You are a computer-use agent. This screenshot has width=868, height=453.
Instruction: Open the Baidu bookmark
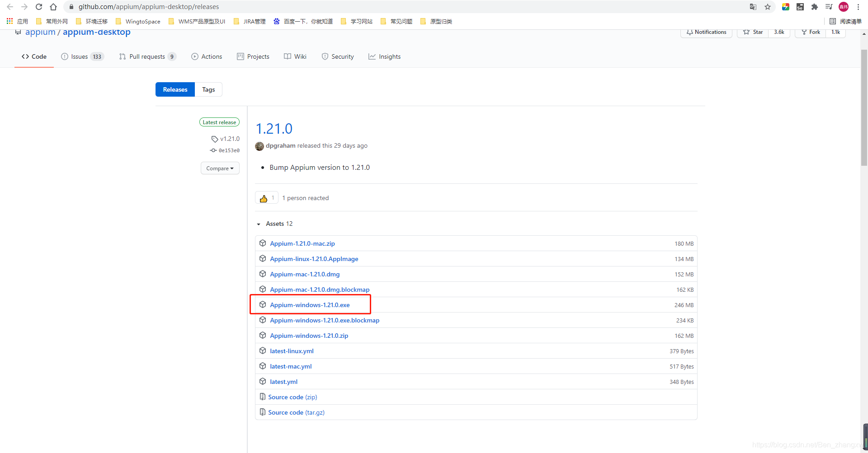(303, 21)
